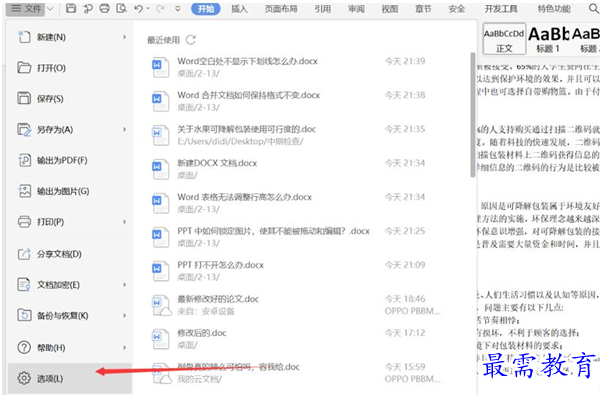Click the search magnifier icon

[594, 8]
